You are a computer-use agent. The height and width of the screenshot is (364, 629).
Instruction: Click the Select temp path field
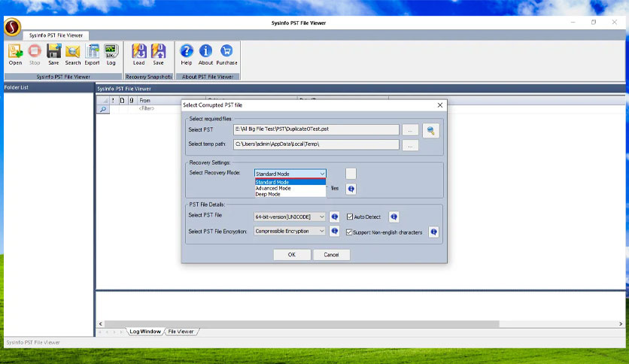coord(316,144)
